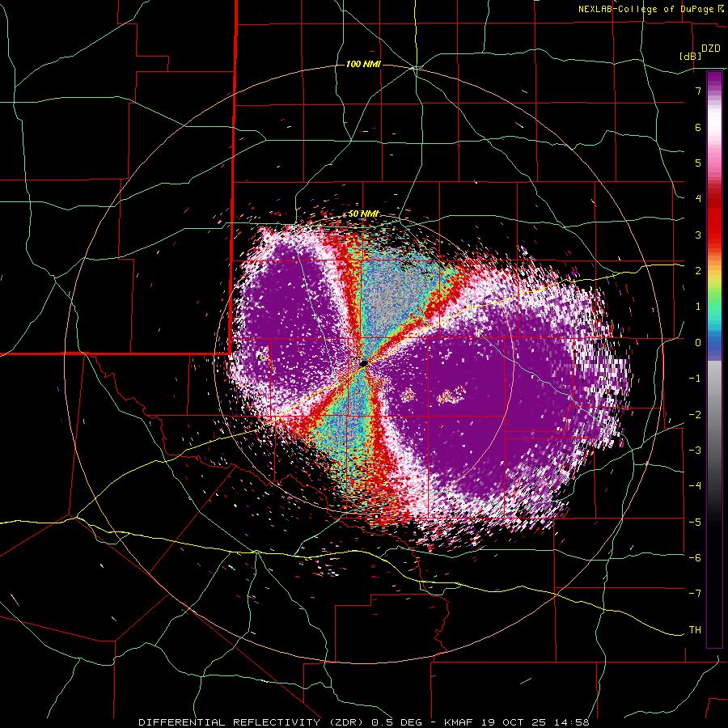Click the -4 value on the dB scale

click(695, 486)
